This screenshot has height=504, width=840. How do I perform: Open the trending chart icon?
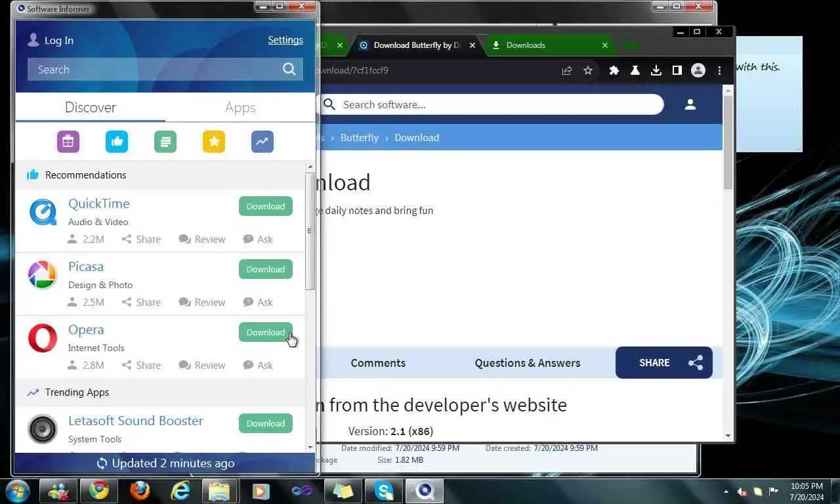pos(262,141)
